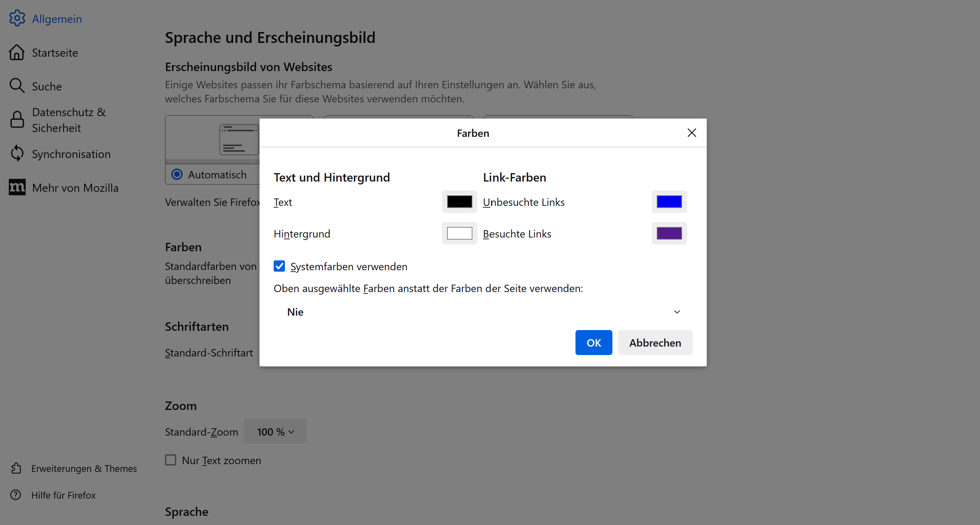The height and width of the screenshot is (525, 980).
Task: Select the Automatisch radio button
Action: tap(177, 174)
